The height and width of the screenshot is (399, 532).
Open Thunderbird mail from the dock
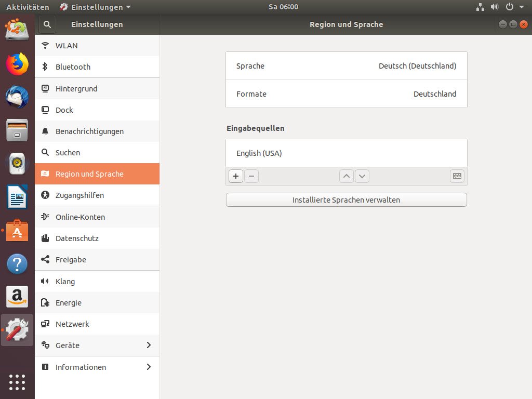click(17, 97)
